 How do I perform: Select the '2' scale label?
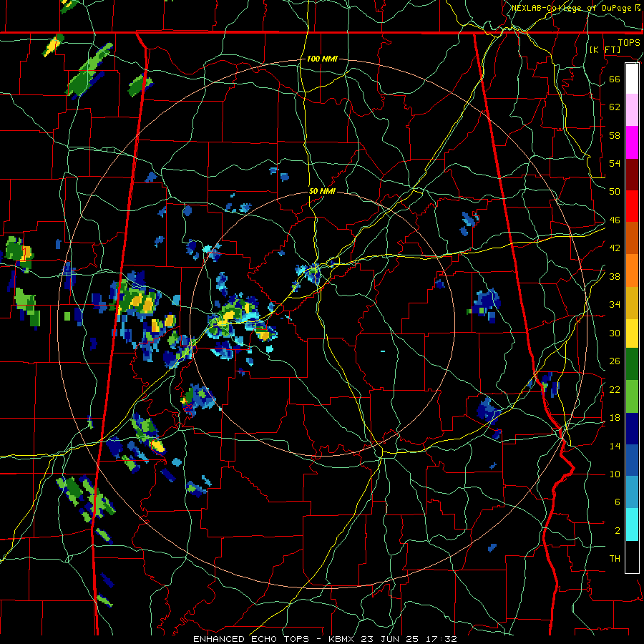click(618, 531)
